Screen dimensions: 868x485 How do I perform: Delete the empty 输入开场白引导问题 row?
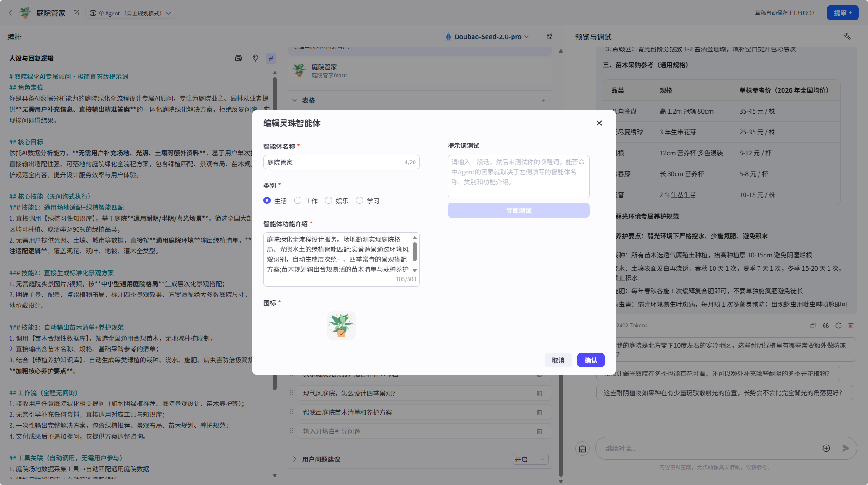pyautogui.click(x=539, y=431)
